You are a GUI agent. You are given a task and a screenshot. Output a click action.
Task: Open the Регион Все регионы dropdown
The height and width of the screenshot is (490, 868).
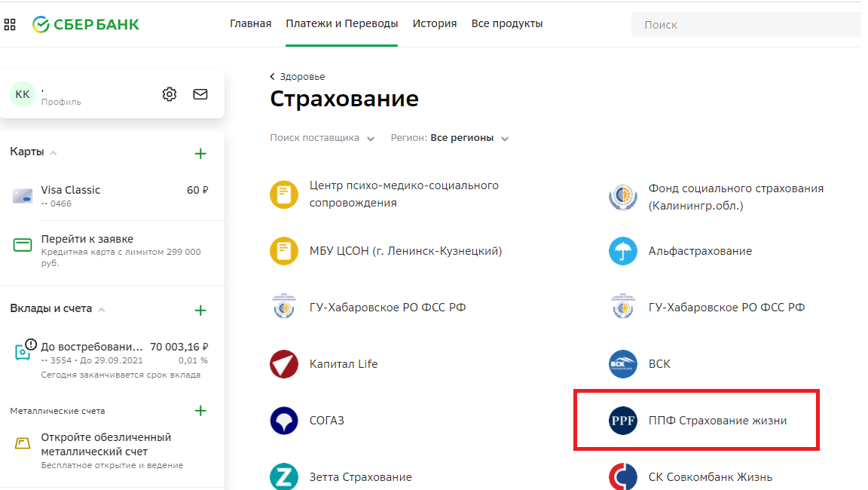(450, 138)
